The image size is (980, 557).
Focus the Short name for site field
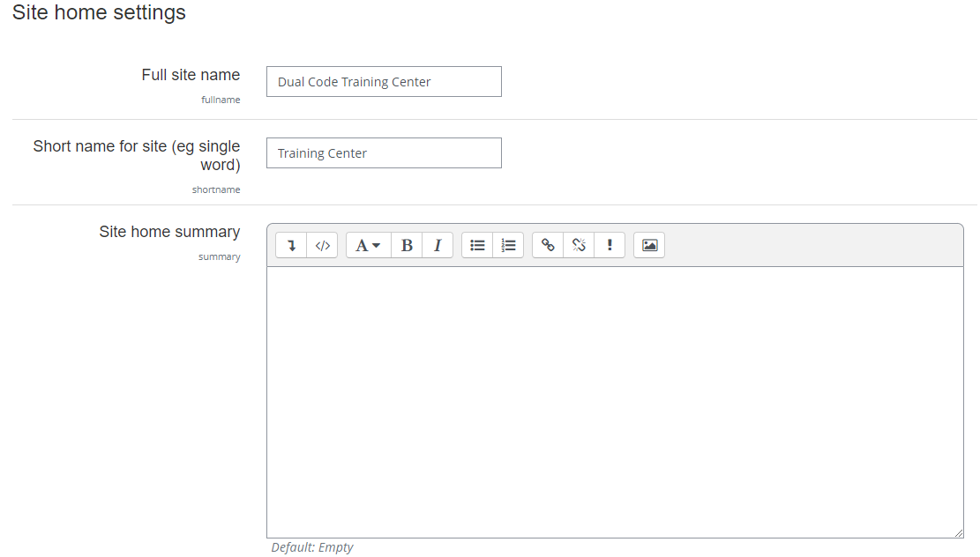pyautogui.click(x=384, y=153)
